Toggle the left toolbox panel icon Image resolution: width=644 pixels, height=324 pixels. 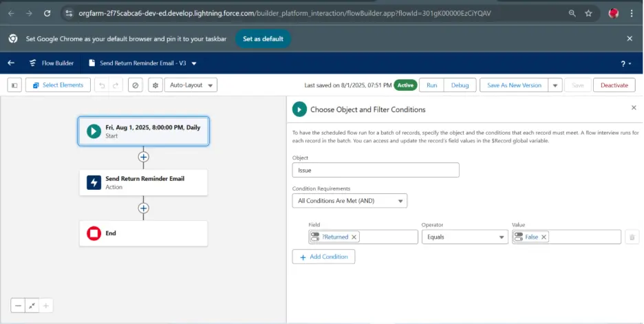coord(14,85)
